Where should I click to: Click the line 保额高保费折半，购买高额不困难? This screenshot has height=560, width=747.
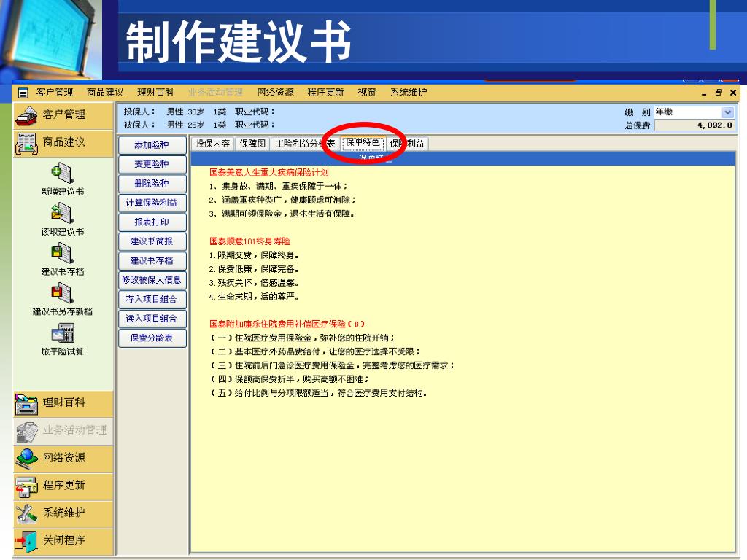[290, 379]
